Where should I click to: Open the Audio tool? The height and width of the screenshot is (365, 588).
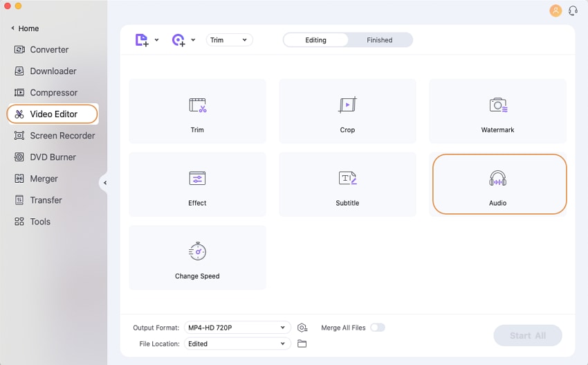click(498, 184)
